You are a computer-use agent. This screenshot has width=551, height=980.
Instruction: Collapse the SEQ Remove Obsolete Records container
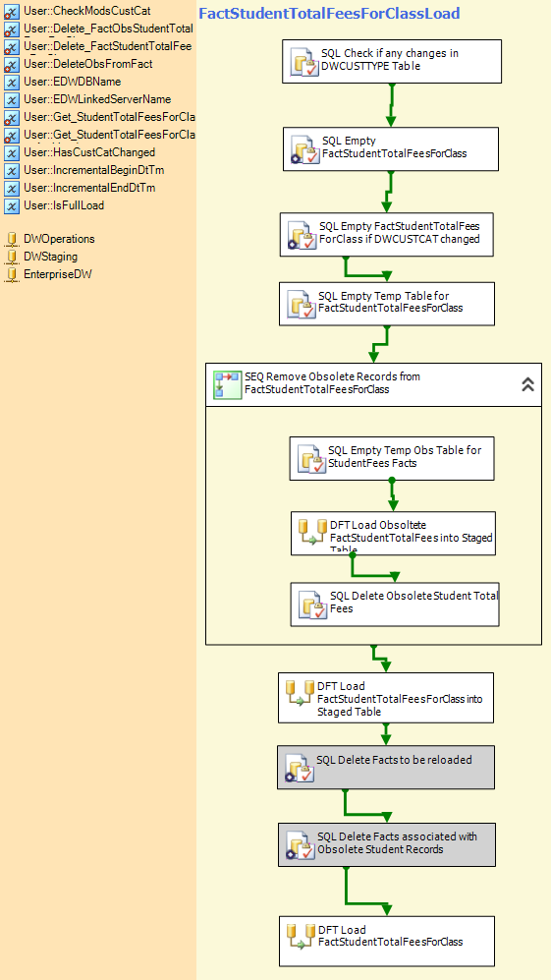pyautogui.click(x=527, y=384)
